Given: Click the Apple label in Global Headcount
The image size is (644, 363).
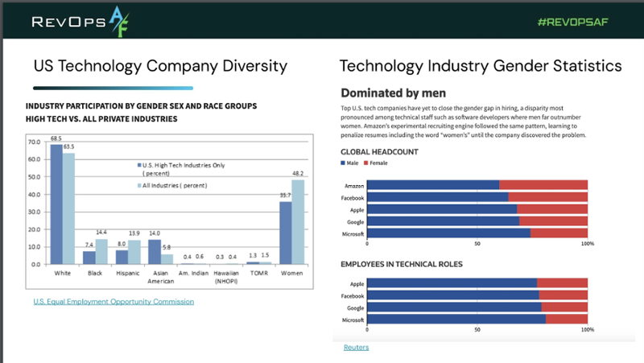Looking at the screenshot, I should (357, 210).
